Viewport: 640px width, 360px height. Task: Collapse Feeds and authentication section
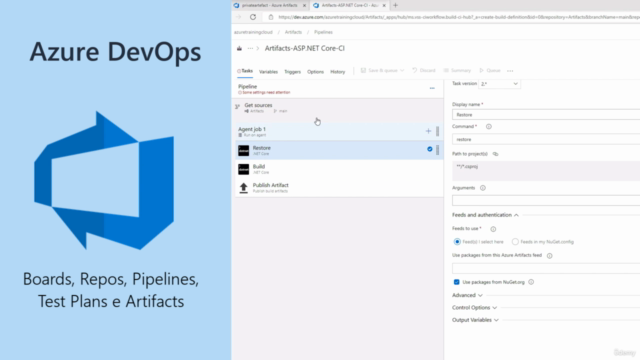485,215
